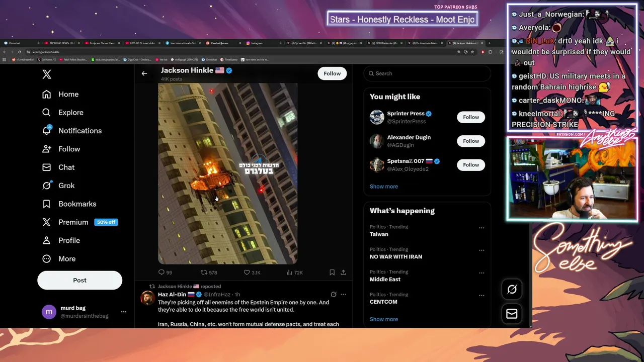
Task: Open the Home page from sidebar
Action: pyautogui.click(x=60, y=94)
